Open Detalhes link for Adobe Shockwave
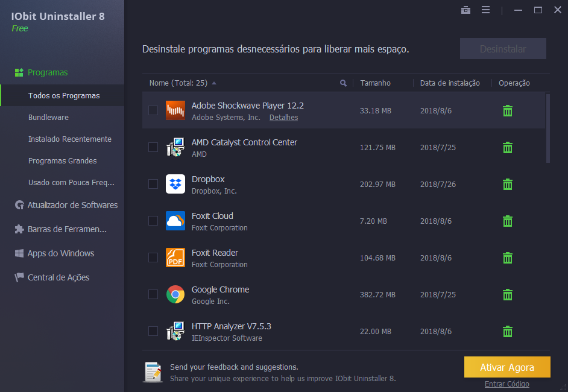 pos(283,118)
